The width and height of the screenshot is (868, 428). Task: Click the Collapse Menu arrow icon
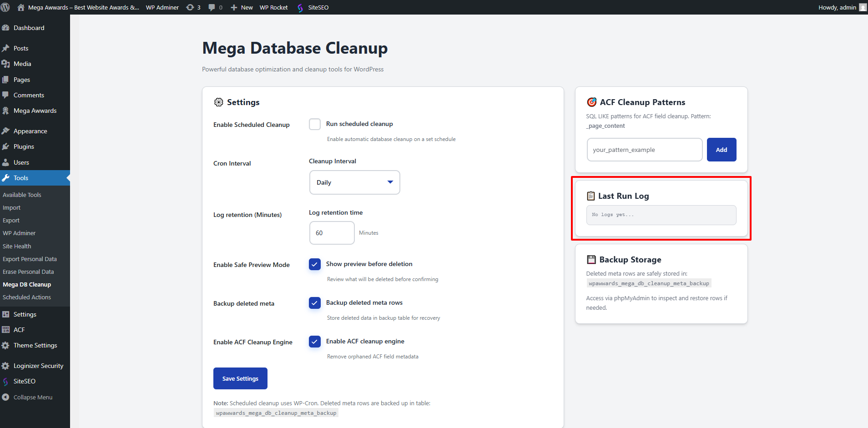(5, 397)
